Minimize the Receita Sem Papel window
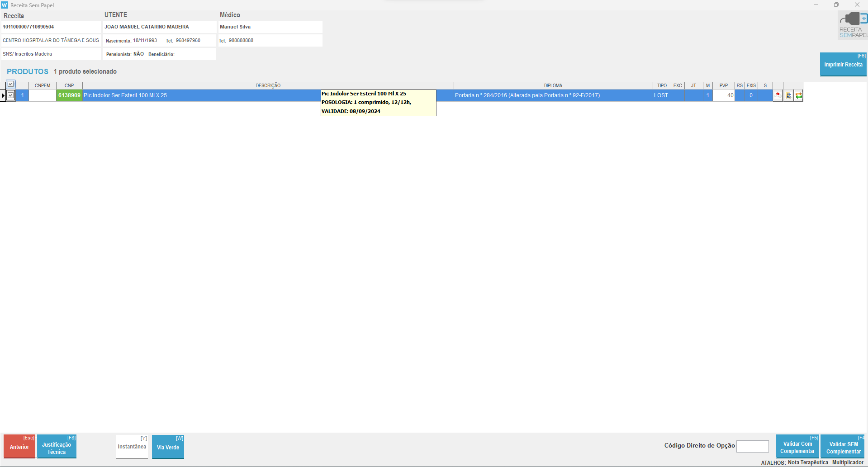 click(816, 5)
